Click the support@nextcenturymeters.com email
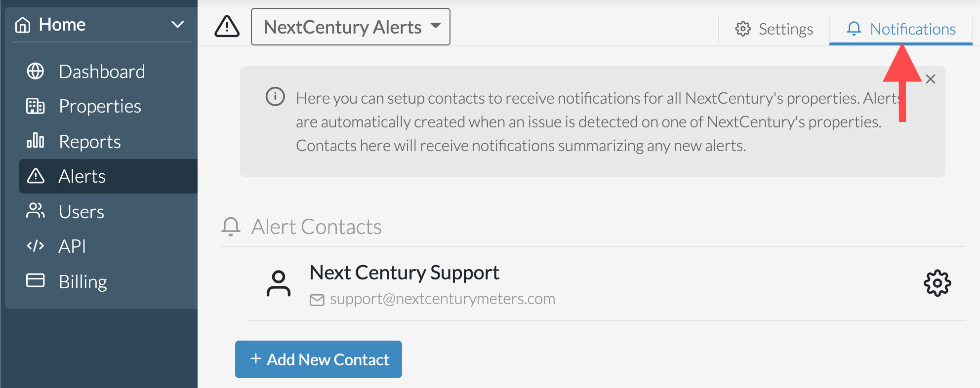Screen dimensions: 980x388 pos(442,299)
